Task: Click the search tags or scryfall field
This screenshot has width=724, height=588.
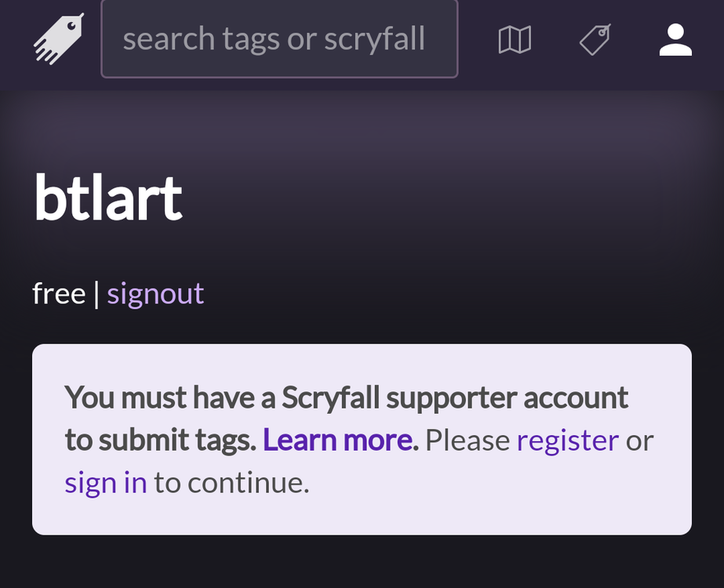Action: (278, 38)
